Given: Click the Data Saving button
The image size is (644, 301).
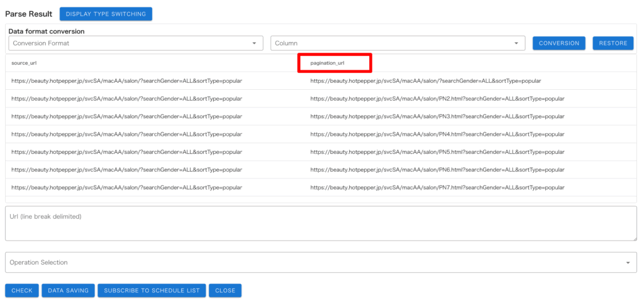Looking at the screenshot, I should (x=69, y=290).
